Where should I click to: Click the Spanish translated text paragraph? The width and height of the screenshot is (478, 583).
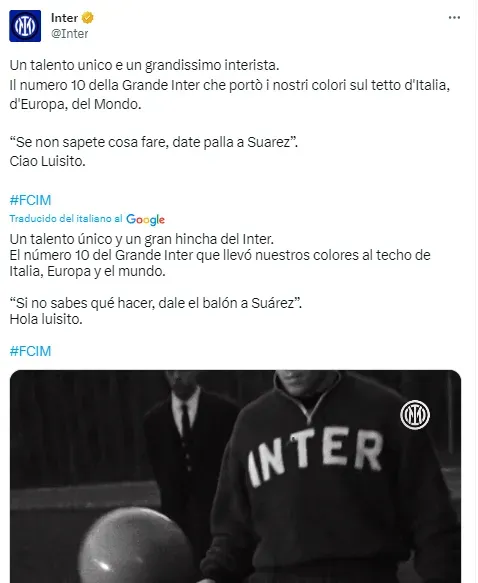pyautogui.click(x=220, y=279)
